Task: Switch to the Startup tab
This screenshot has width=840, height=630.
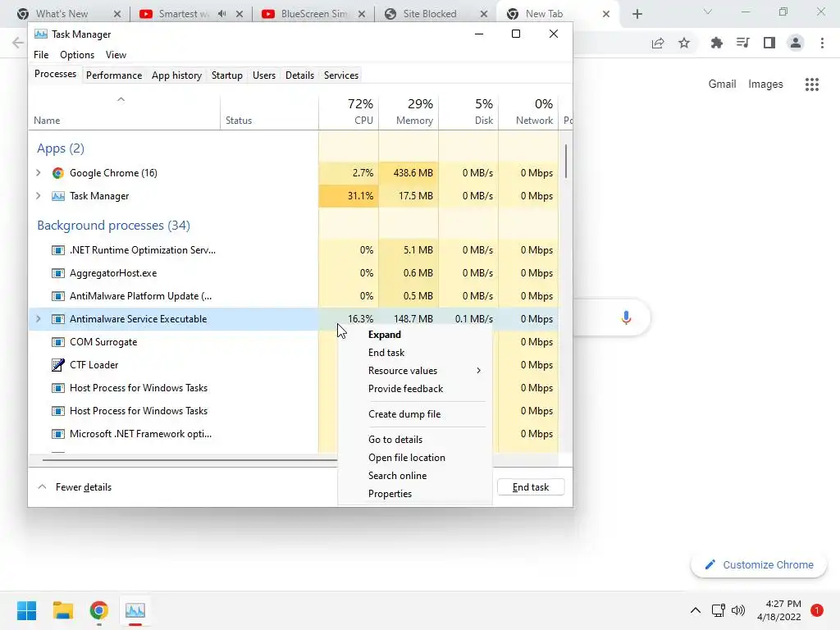Action: pos(227,75)
